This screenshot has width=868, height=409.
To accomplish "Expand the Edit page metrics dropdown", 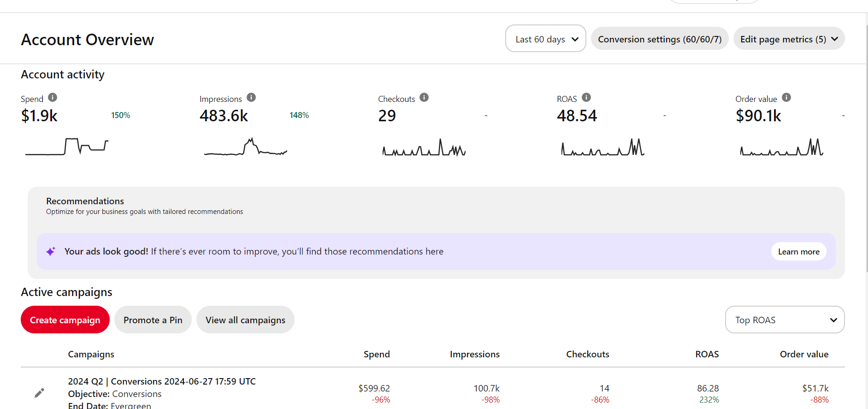I will (x=788, y=39).
